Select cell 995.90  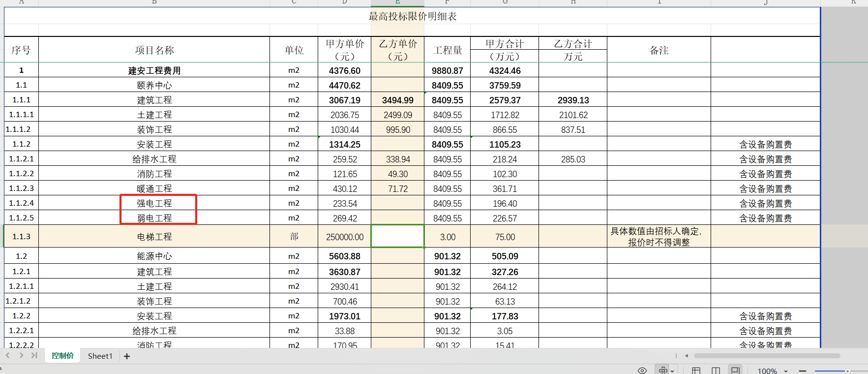click(397, 129)
